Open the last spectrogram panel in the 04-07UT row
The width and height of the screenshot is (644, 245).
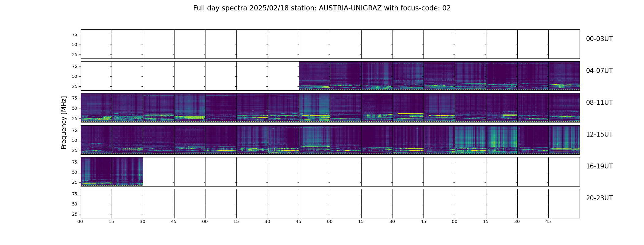tap(564, 76)
